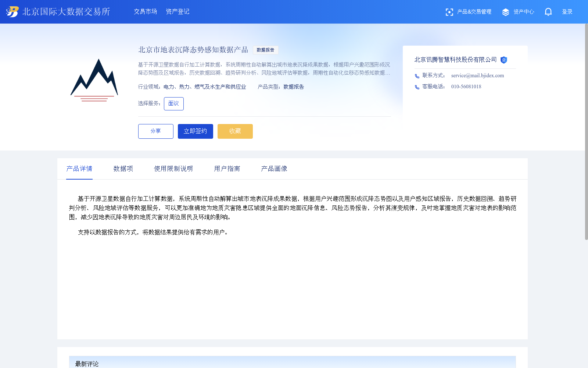588x368 pixels.
Task: Switch to the 产品详情 tab
Action: point(79,169)
